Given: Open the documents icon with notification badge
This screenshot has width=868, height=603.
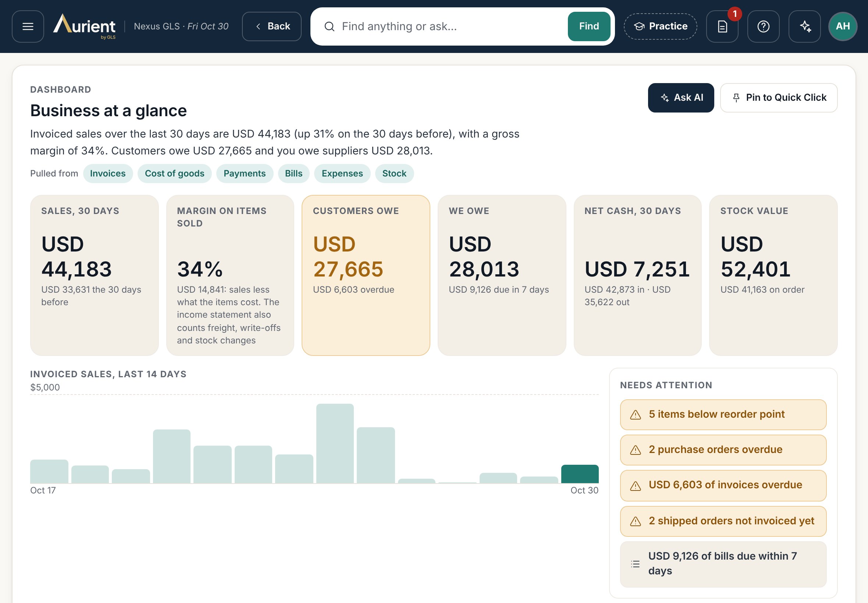Looking at the screenshot, I should [x=722, y=26].
